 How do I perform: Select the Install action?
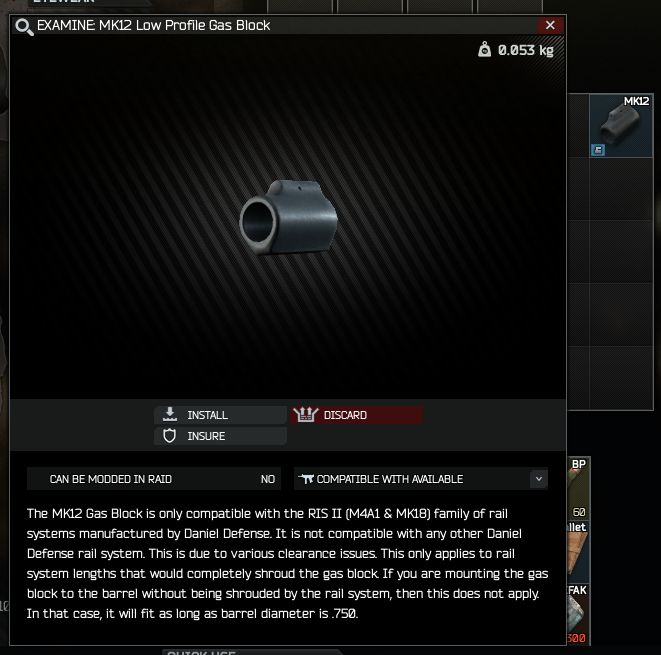[x=220, y=415]
